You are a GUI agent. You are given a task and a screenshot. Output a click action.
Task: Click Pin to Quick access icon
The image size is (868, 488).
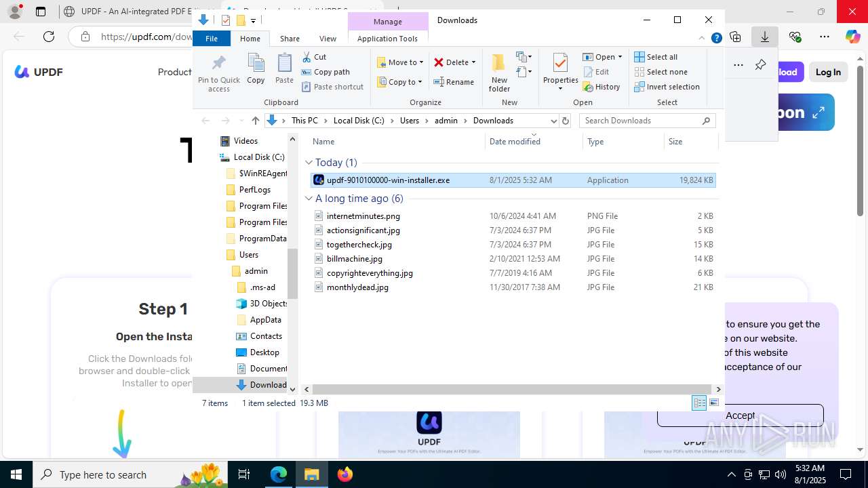pos(218,73)
